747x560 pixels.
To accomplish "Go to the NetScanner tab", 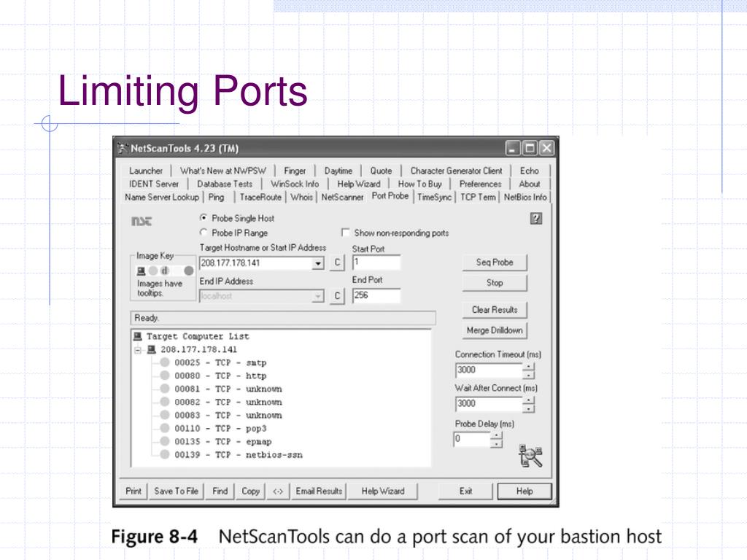I will click(342, 197).
